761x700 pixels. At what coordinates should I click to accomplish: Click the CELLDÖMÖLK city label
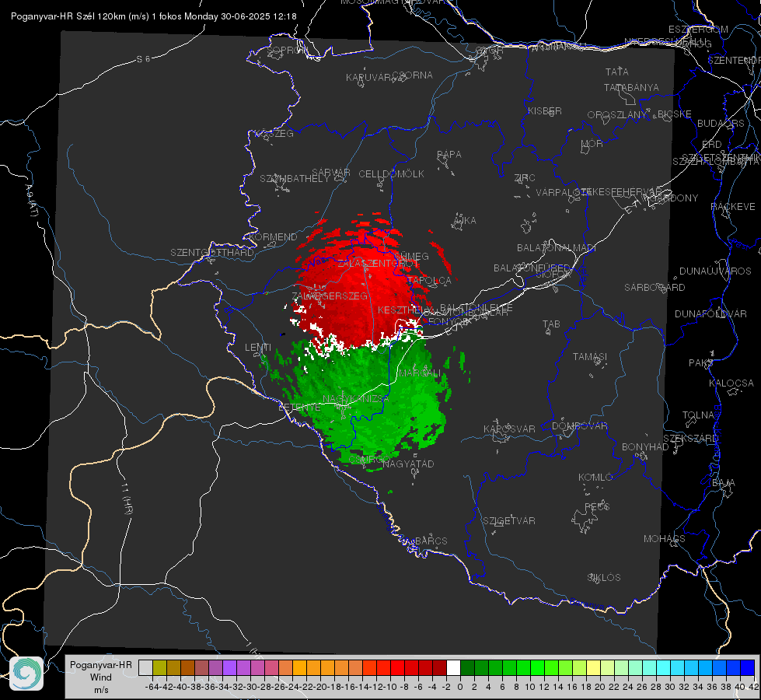click(x=391, y=173)
